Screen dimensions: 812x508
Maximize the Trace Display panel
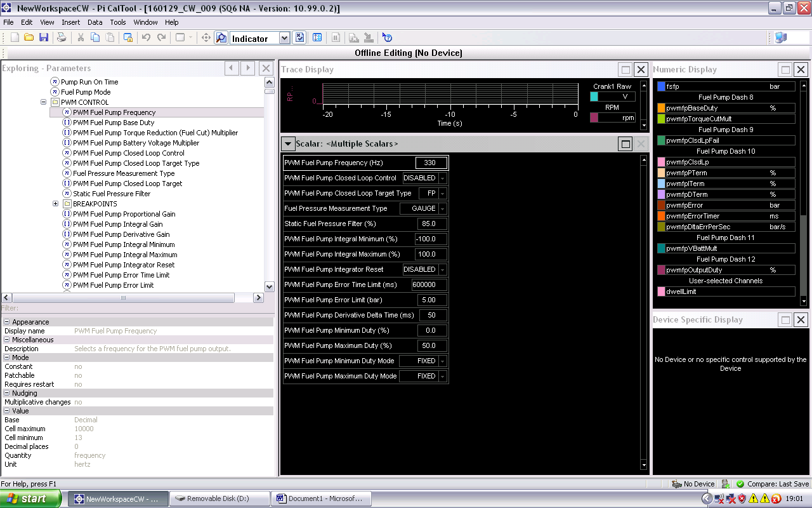[625, 69]
